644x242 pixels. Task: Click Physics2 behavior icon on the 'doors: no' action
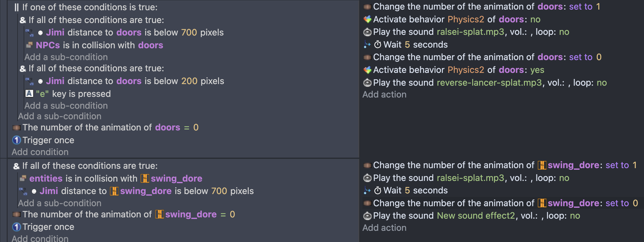coord(367,20)
